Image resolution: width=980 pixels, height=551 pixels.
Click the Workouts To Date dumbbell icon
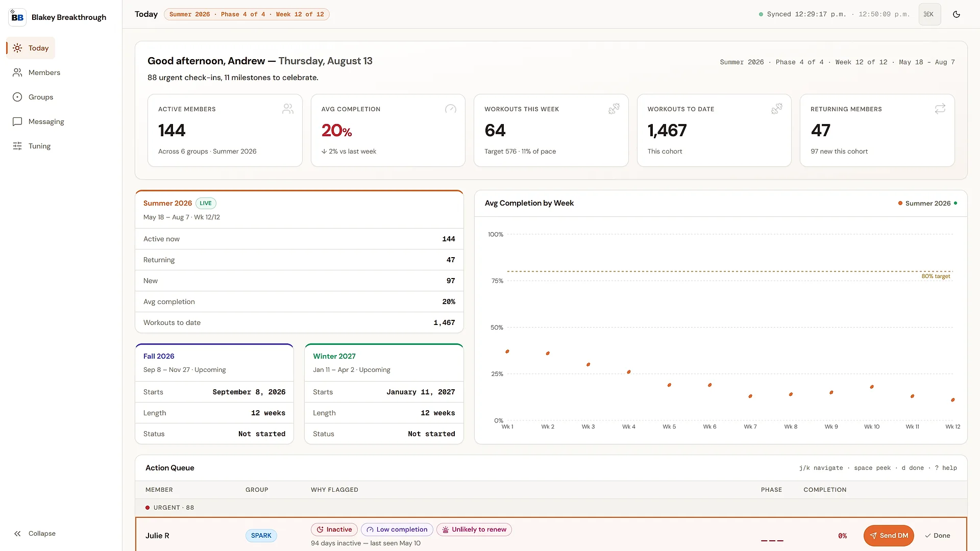[x=777, y=109]
